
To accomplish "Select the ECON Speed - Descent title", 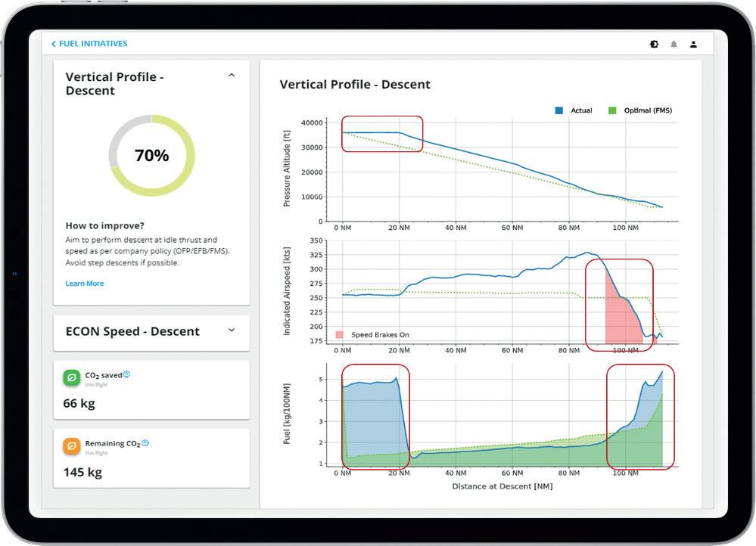I will click(x=132, y=331).
